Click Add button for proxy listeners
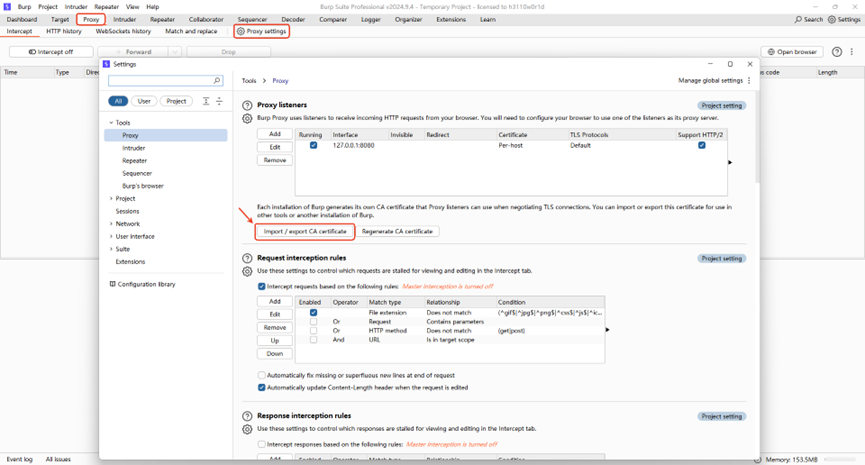The width and height of the screenshot is (865, 465). [x=275, y=134]
